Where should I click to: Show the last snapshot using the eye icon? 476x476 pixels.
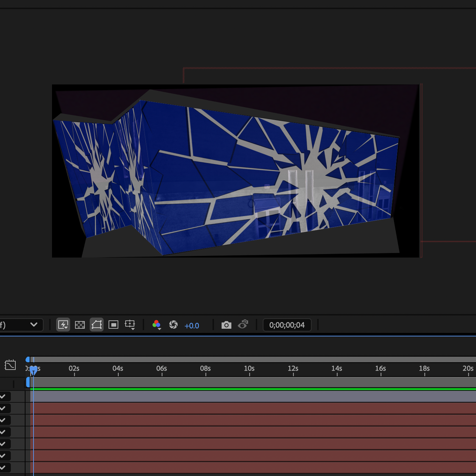point(243,325)
